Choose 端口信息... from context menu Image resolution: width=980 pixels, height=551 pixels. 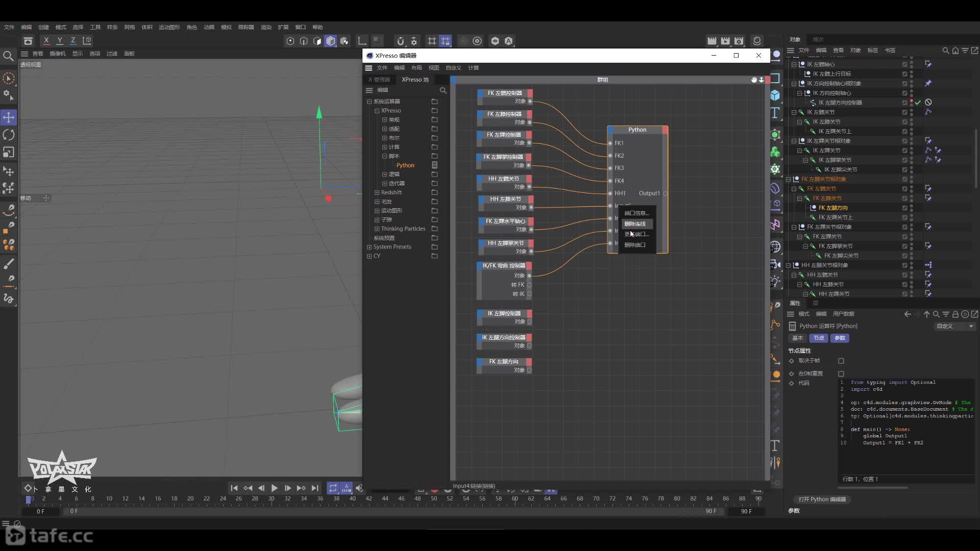click(x=636, y=213)
